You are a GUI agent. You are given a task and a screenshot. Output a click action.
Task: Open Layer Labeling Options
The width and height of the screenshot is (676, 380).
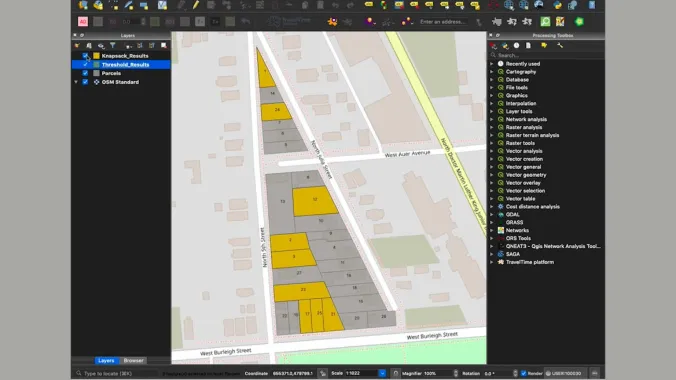point(369,5)
